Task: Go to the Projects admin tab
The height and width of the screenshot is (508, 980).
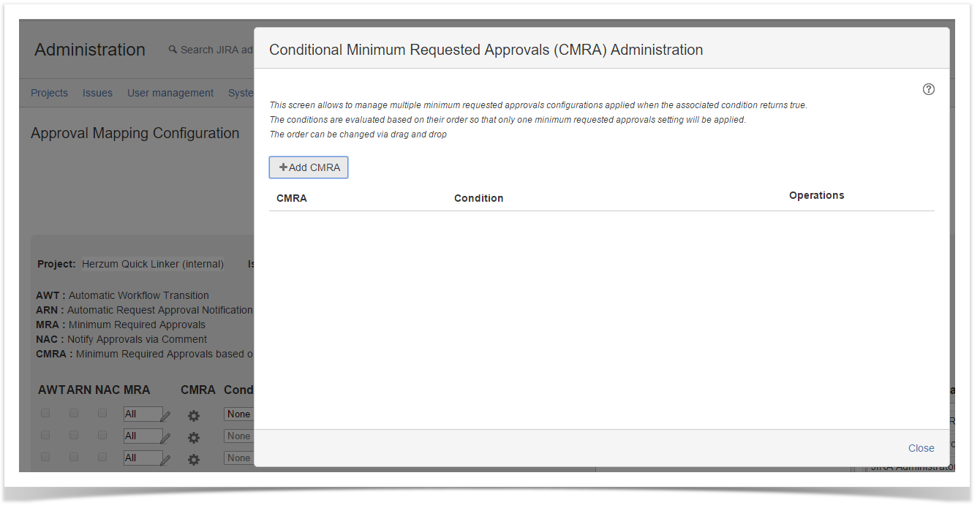Action: (49, 93)
